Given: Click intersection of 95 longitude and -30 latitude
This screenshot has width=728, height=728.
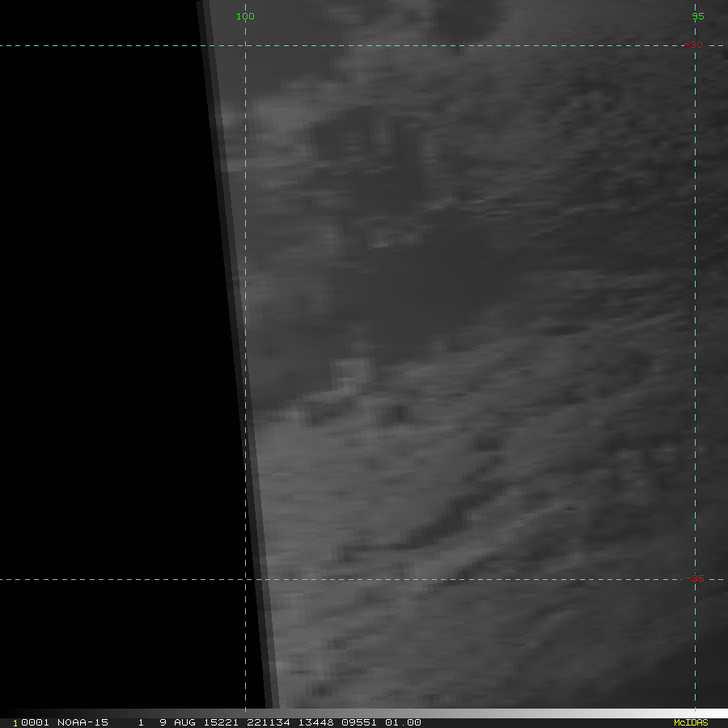Looking at the screenshot, I should (695, 45).
